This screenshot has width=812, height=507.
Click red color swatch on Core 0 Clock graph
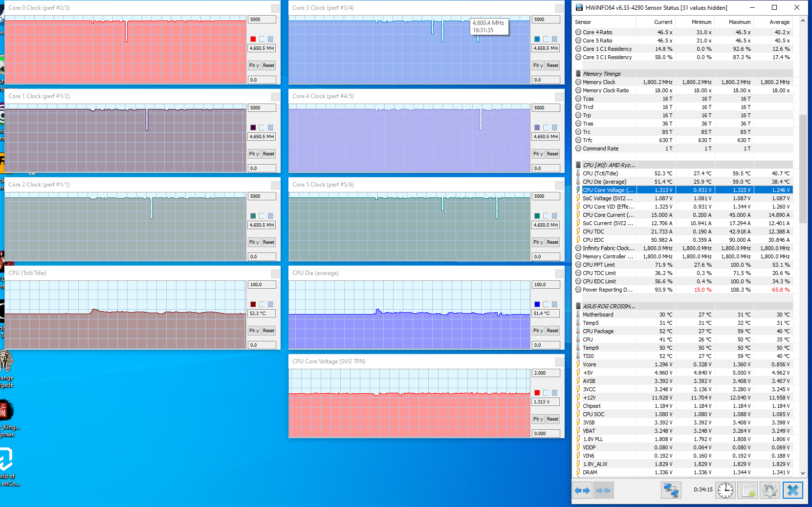253,39
